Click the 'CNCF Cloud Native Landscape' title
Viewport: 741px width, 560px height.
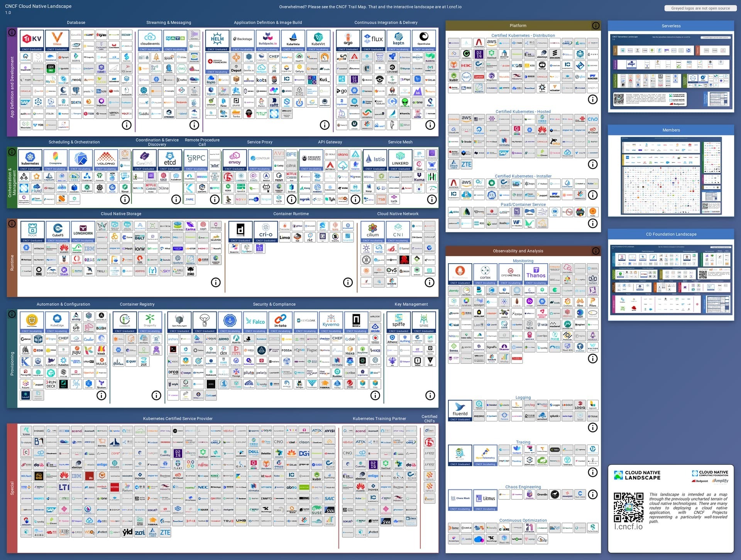(x=38, y=6)
